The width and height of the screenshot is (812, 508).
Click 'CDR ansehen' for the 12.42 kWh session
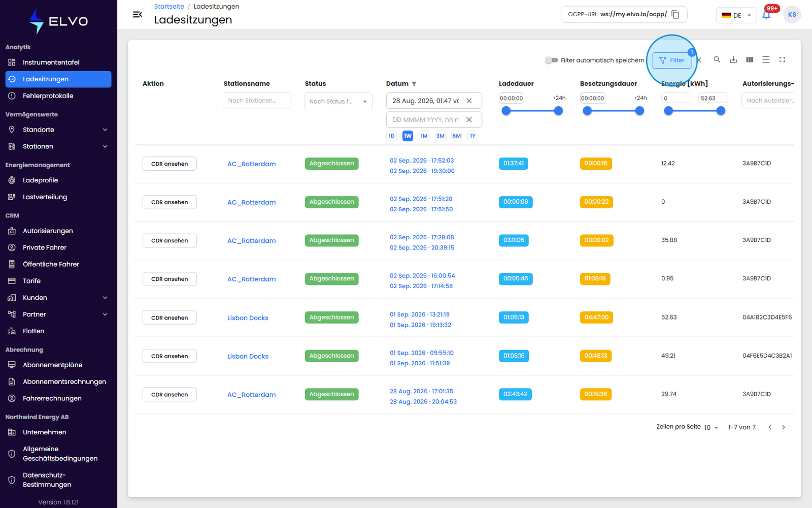coord(170,164)
